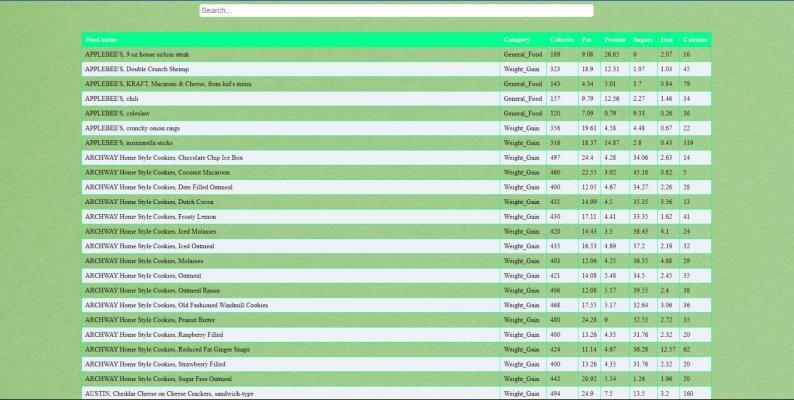
Task: Click ARCHWAY Peanut Butter cookies name
Action: click(150, 319)
